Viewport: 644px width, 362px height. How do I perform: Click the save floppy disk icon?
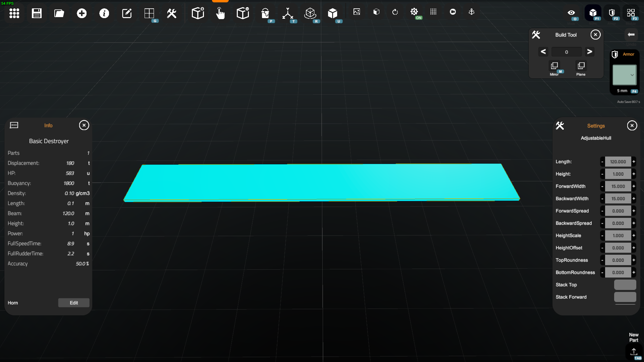pos(37,13)
